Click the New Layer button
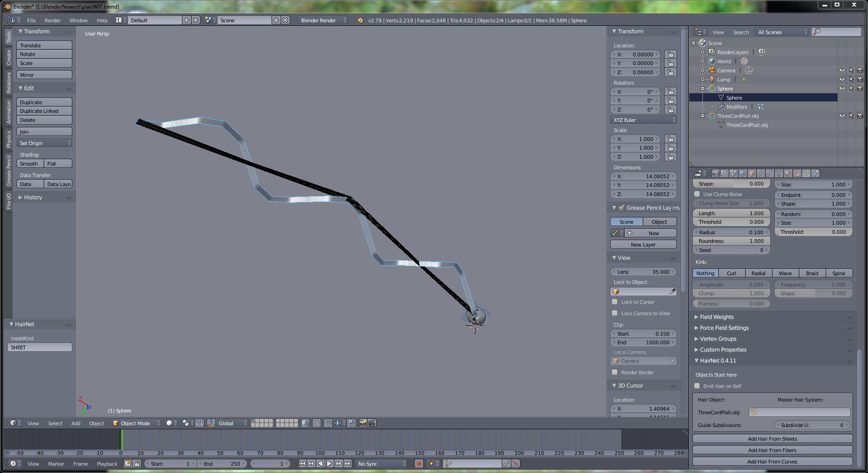Viewport: 868px width, 473px height. (x=643, y=245)
